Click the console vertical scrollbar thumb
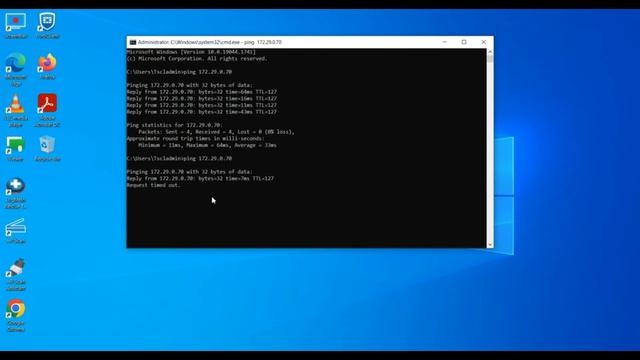Screen dimensions: 640x360 490,59
